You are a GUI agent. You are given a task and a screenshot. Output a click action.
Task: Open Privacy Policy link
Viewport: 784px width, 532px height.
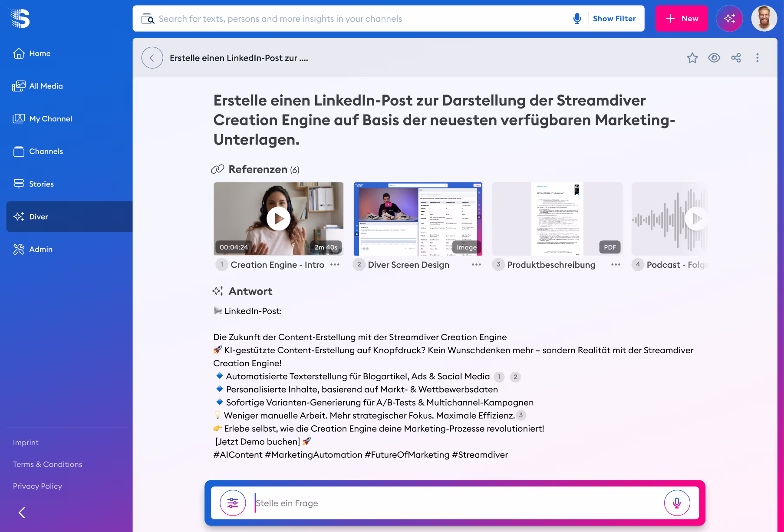click(37, 486)
